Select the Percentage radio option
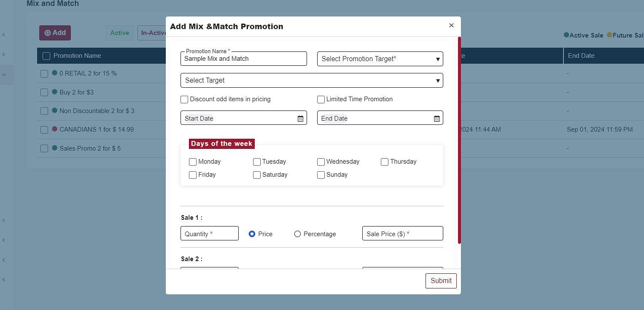Viewport: 644px width, 310px height. coord(297,234)
